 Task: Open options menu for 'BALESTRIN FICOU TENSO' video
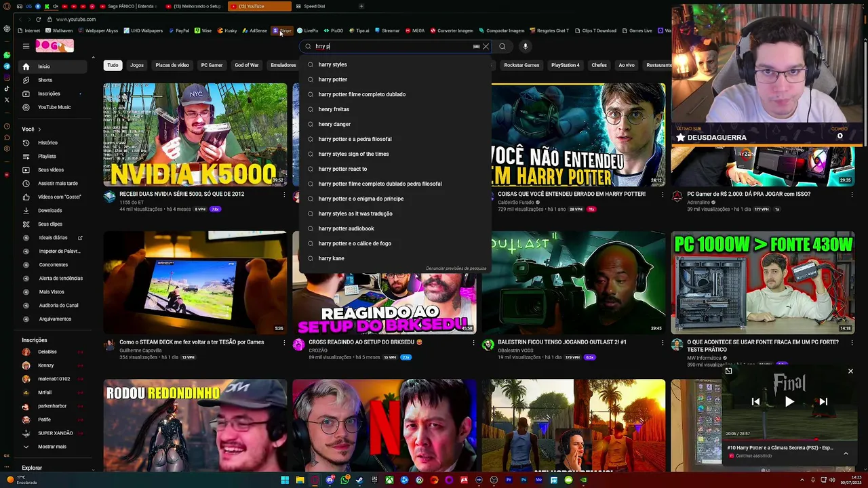point(663,342)
